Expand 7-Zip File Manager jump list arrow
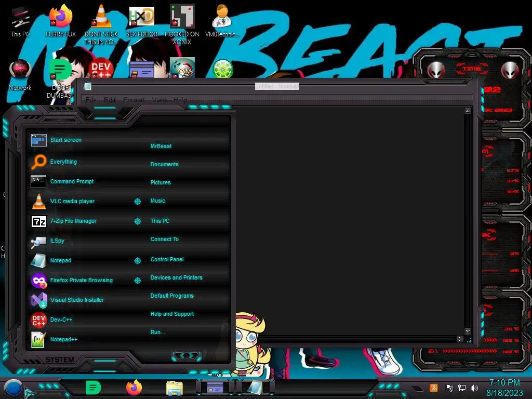The height and width of the screenshot is (399, 532). tap(137, 221)
